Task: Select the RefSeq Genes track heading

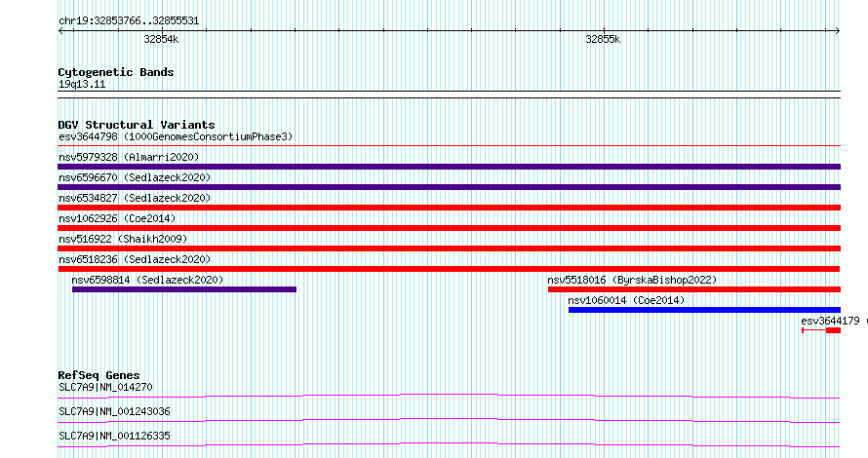Action: tap(99, 375)
